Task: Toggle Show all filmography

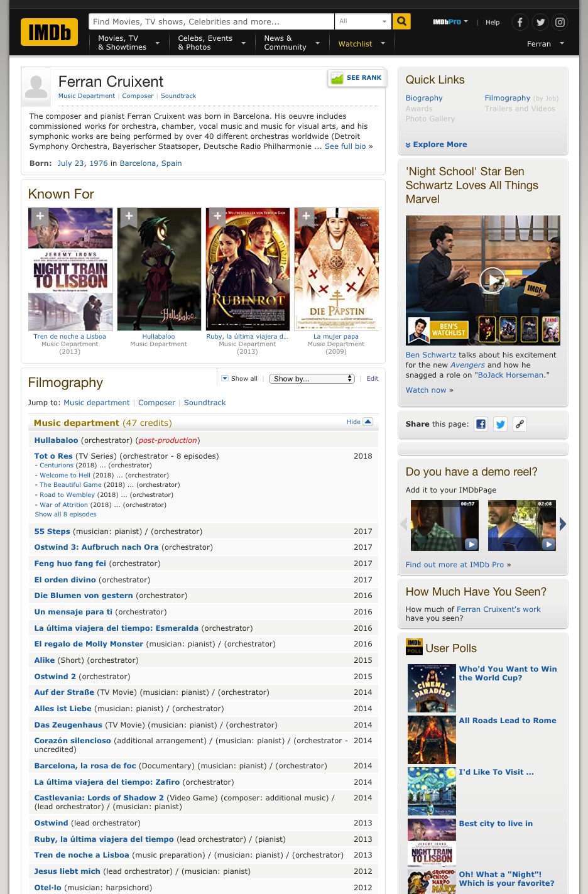Action: point(239,379)
